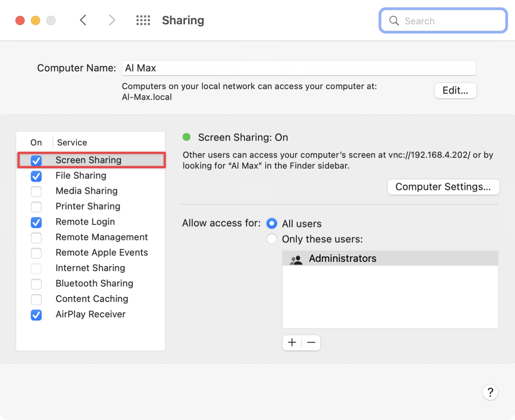Open Computer Settings… button

point(443,187)
